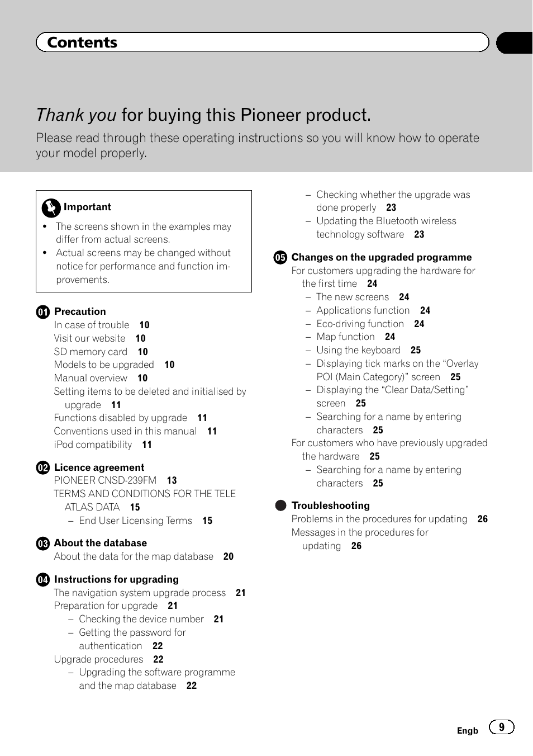Go to About the database heading

coord(101,543)
